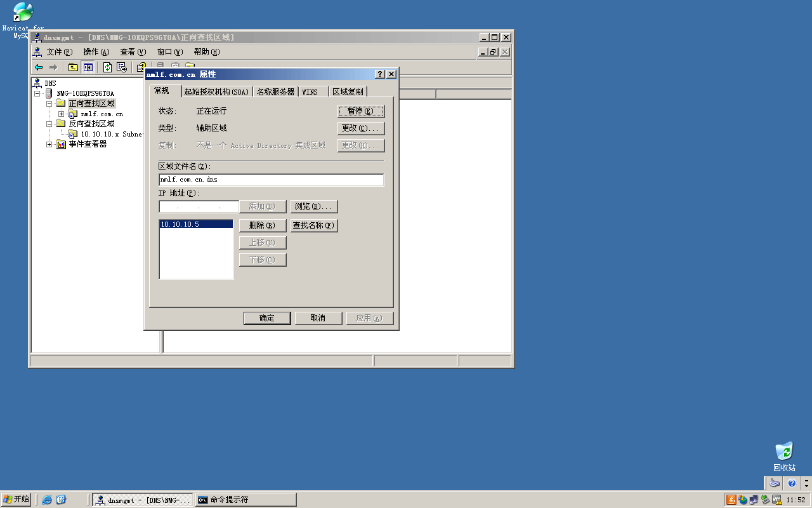This screenshot has width=812, height=508.
Task: Expand the nmlf.com.cn zone node
Action: [62, 114]
